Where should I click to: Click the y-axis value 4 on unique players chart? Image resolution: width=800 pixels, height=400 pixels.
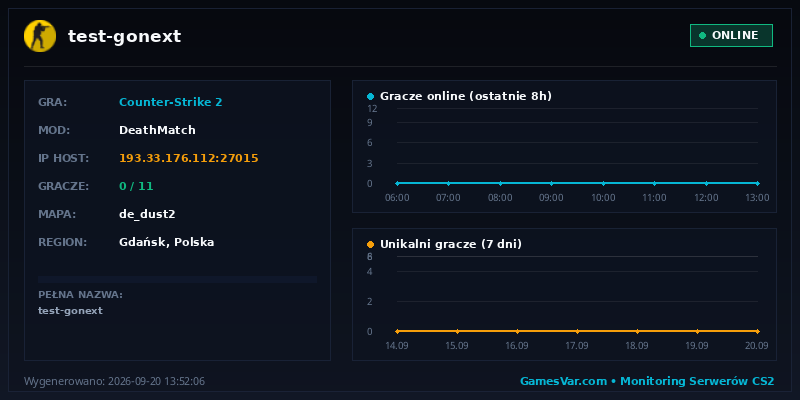(x=369, y=271)
